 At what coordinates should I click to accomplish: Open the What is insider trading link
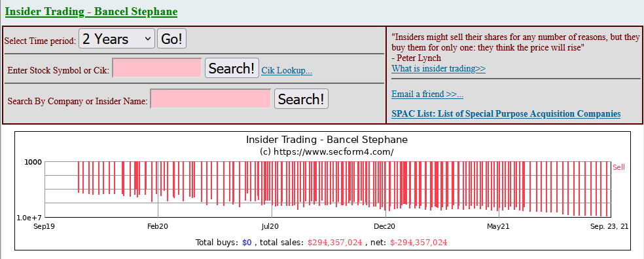pyautogui.click(x=438, y=68)
